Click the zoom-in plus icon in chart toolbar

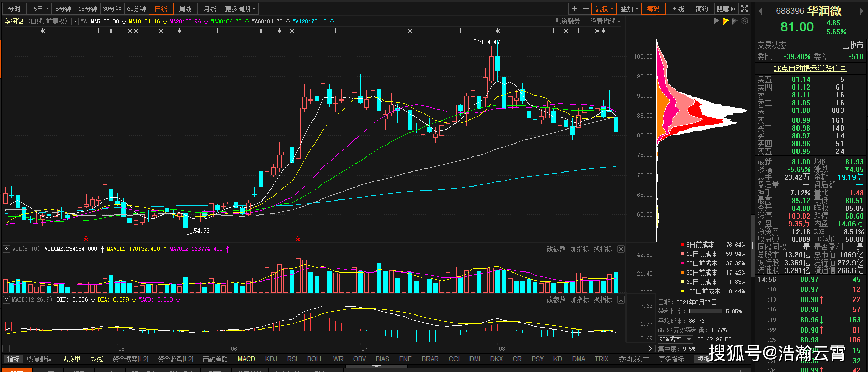point(574,9)
